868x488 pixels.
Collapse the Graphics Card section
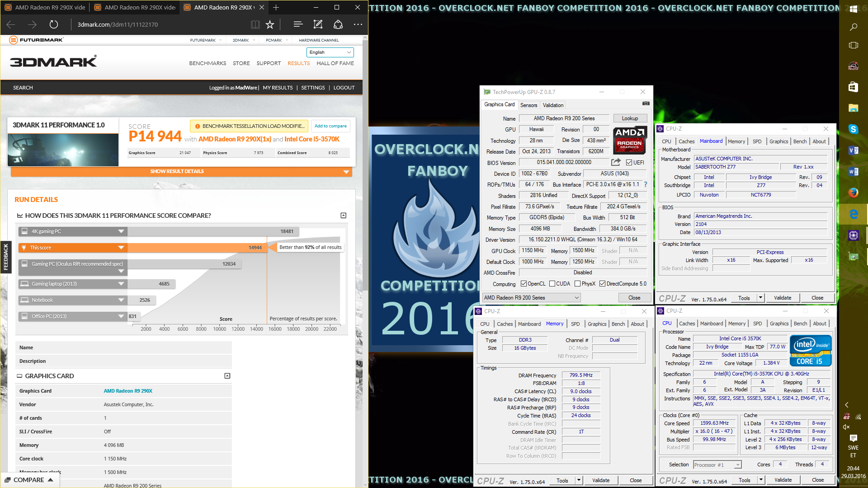pyautogui.click(x=227, y=376)
